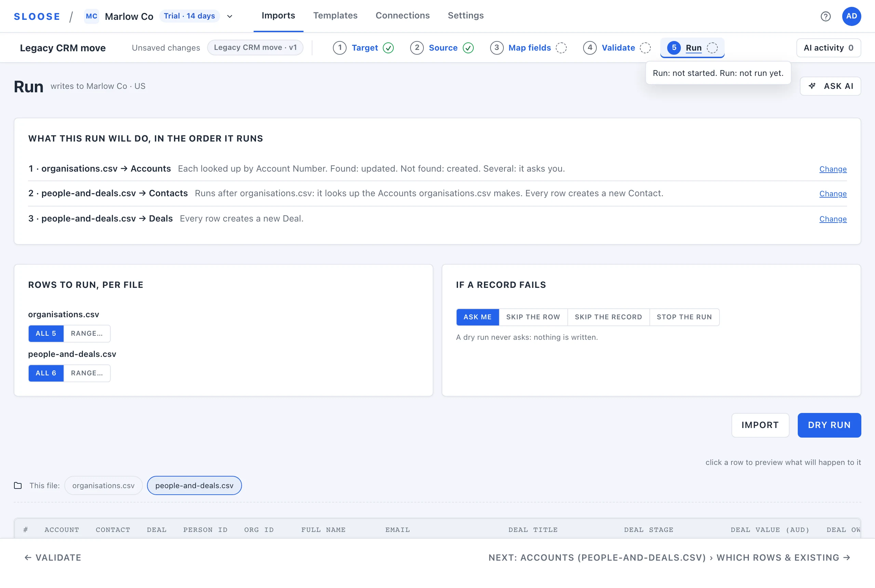Show organisations.csv in the file preview

(x=104, y=485)
